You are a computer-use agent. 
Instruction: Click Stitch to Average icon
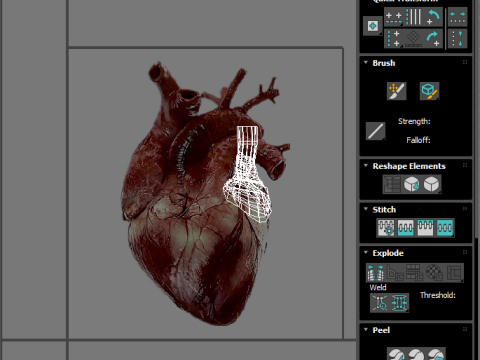406,228
